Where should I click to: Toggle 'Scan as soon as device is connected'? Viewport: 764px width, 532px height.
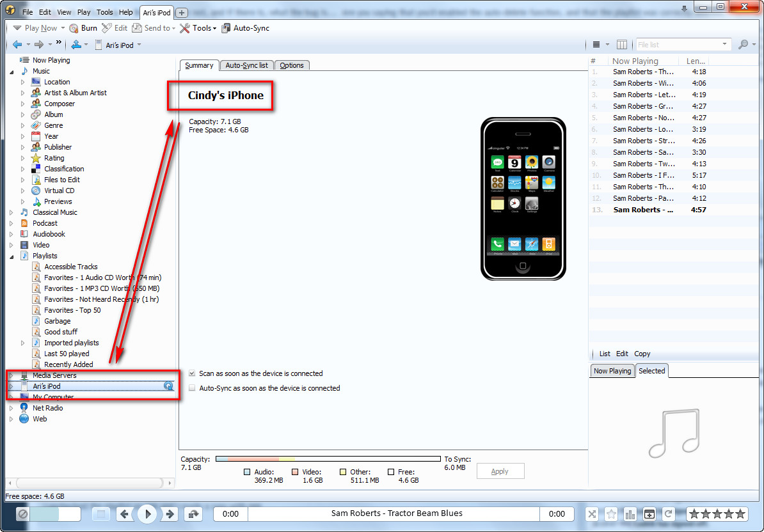[192, 373]
